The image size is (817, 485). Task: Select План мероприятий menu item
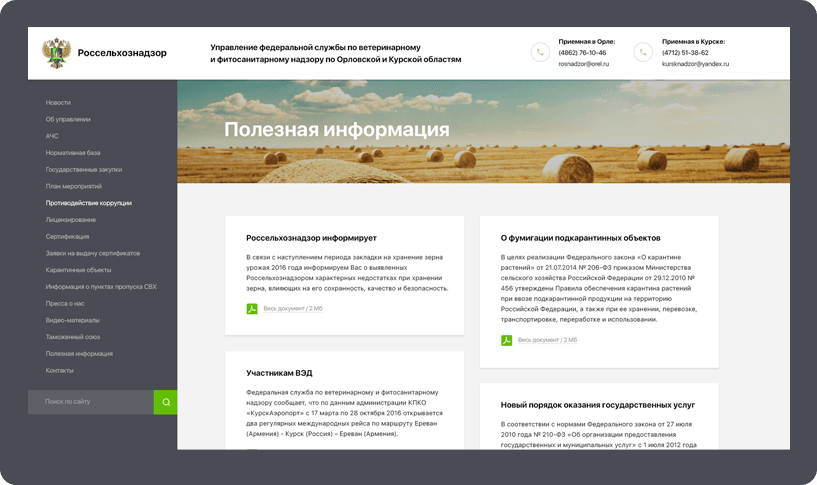73,186
